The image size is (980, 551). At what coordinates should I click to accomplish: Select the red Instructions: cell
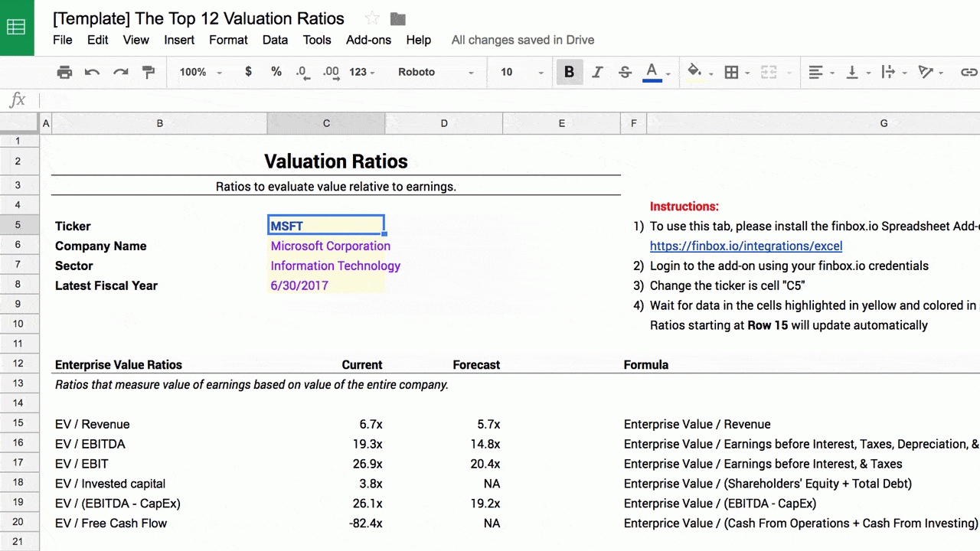[684, 206]
